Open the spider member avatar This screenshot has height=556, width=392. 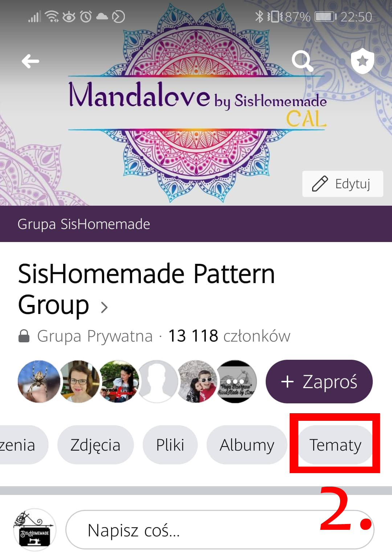[x=39, y=382]
